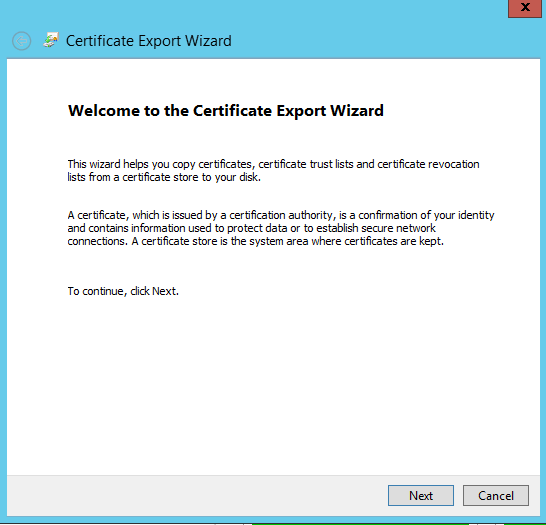Click the empty white area below the instruction text
This screenshot has width=546, height=525.
273,383
